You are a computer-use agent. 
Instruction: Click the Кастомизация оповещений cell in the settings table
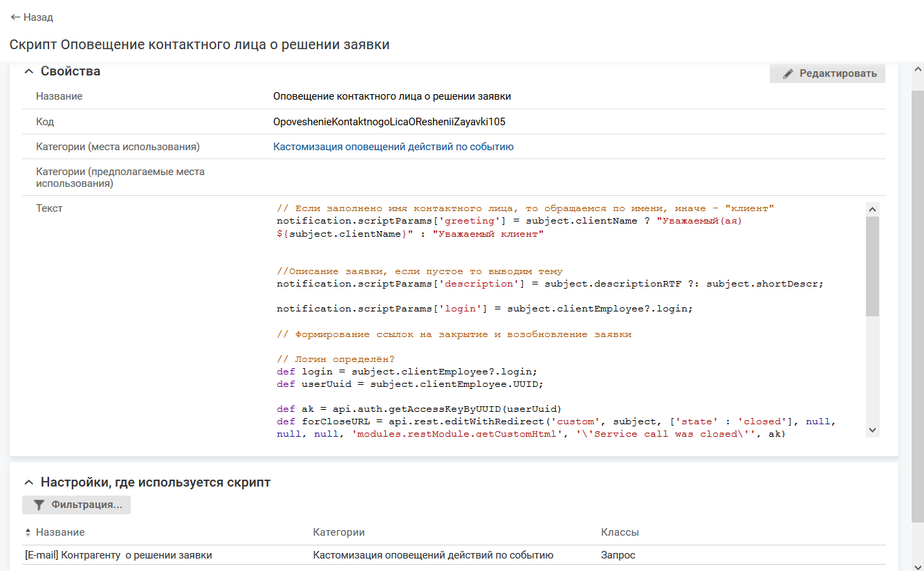[433, 555]
